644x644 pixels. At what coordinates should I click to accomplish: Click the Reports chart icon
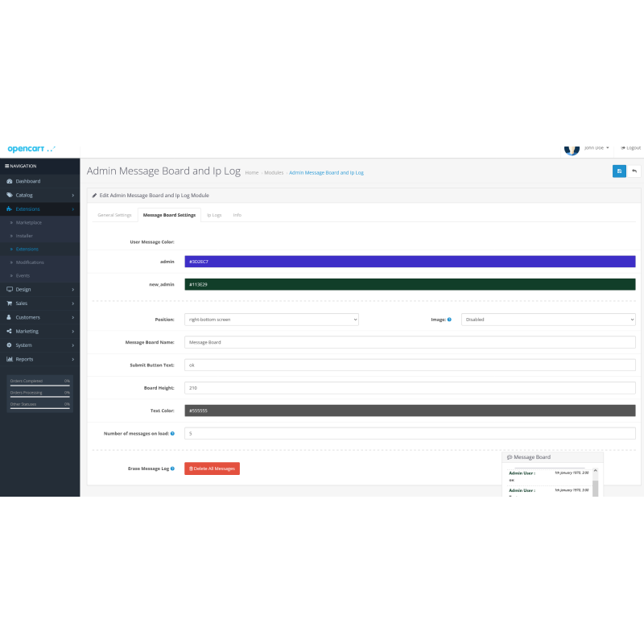click(11, 358)
